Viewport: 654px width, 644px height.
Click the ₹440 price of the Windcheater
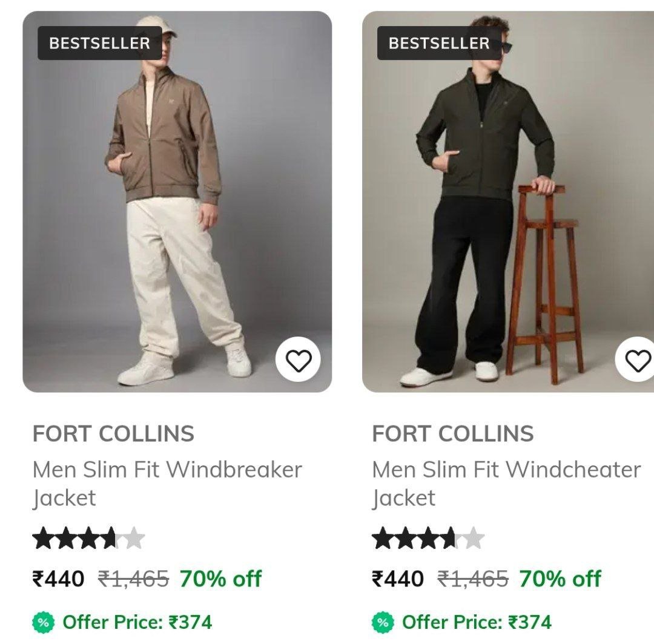pyautogui.click(x=398, y=579)
